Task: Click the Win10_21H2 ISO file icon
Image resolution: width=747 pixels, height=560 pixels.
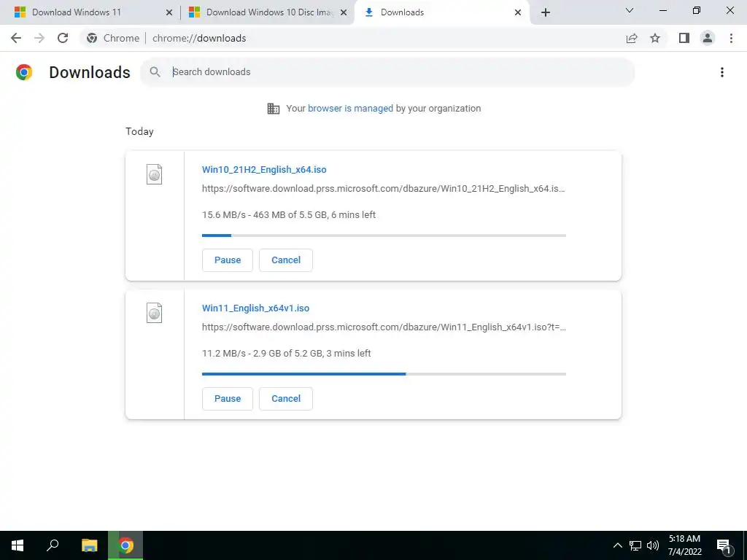Action: pyautogui.click(x=154, y=174)
